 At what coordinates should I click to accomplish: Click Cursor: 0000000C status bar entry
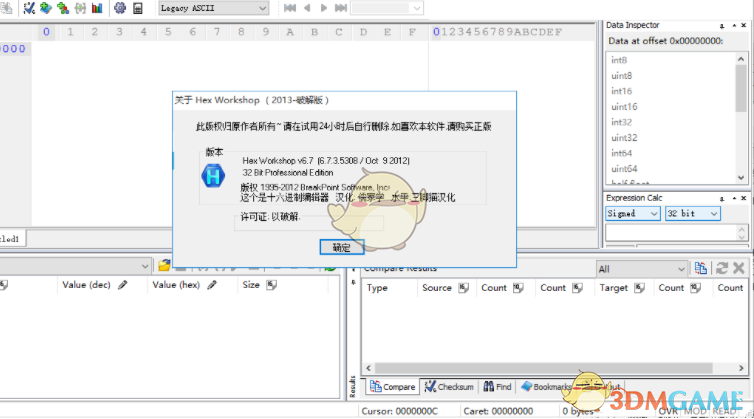tap(400, 411)
